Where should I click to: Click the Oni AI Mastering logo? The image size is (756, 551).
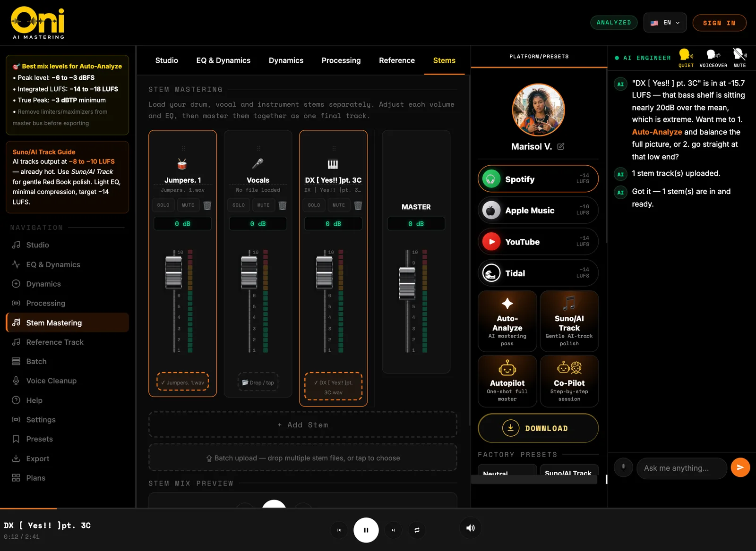coord(38,23)
